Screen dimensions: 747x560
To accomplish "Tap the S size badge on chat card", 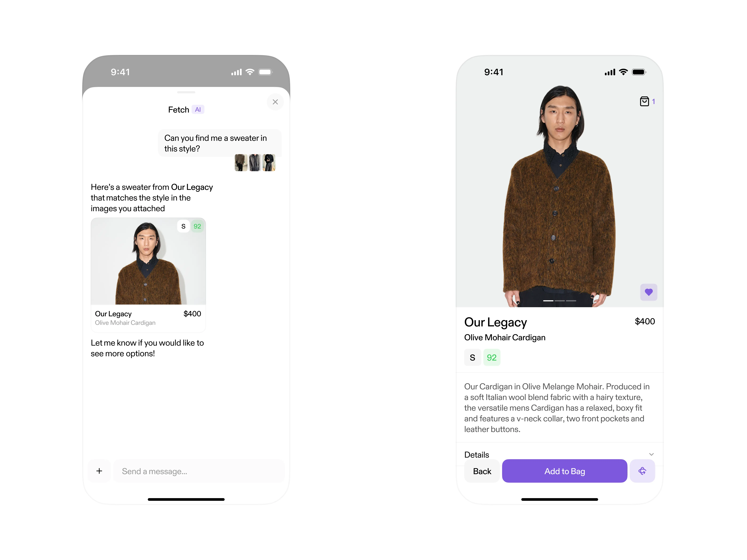I will pos(183,226).
